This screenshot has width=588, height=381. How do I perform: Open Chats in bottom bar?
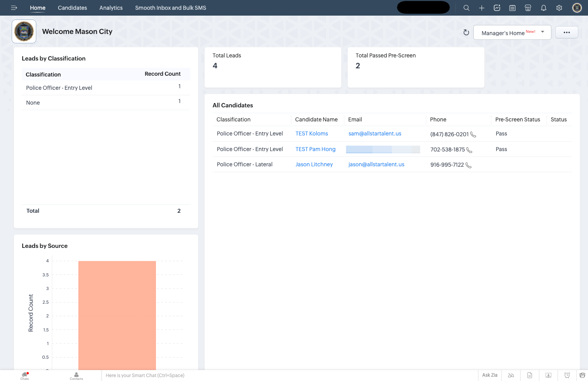(x=25, y=376)
